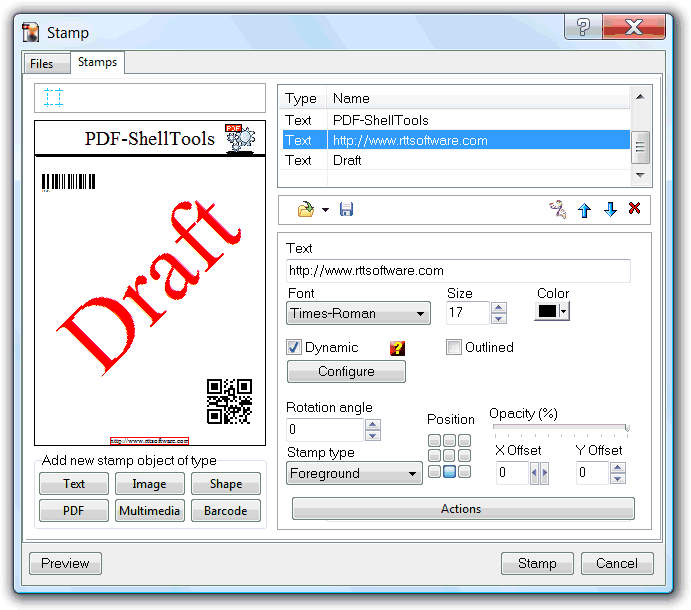
Task: Enable the Outlined checkbox
Action: click(x=453, y=347)
